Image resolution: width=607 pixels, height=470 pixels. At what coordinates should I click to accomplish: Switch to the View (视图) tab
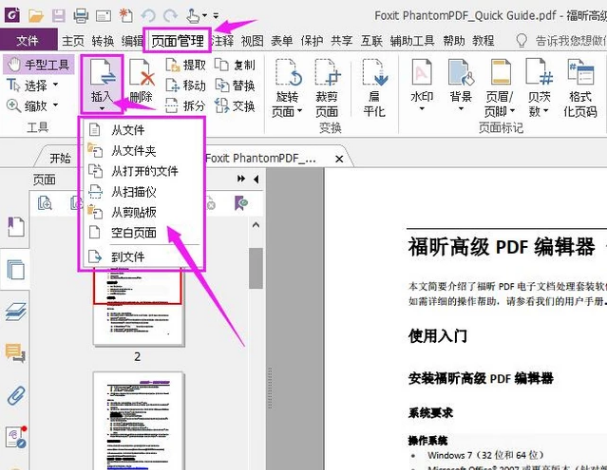[252, 40]
